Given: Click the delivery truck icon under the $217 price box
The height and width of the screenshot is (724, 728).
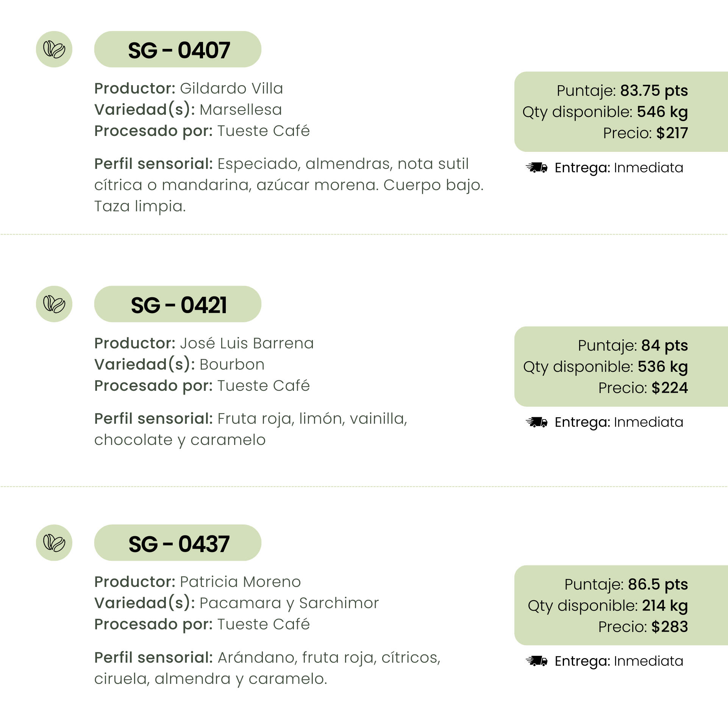Looking at the screenshot, I should coord(537,167).
